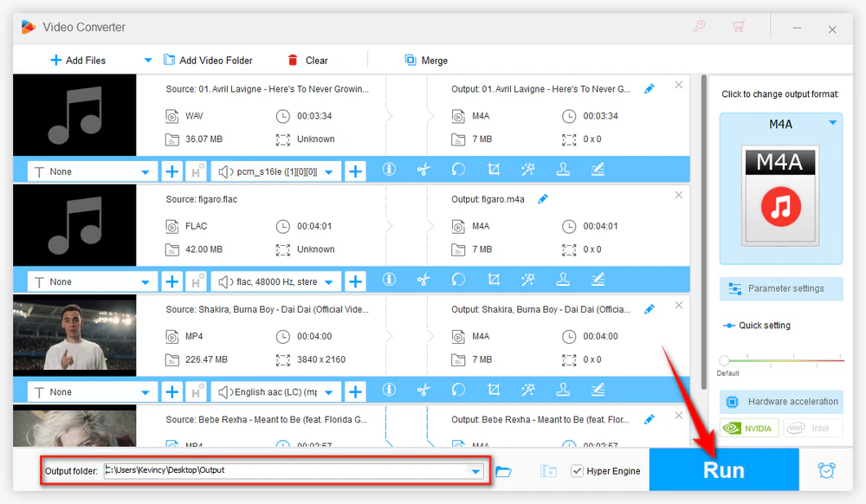Open the rotate tool for figaro.flac

[458, 280]
